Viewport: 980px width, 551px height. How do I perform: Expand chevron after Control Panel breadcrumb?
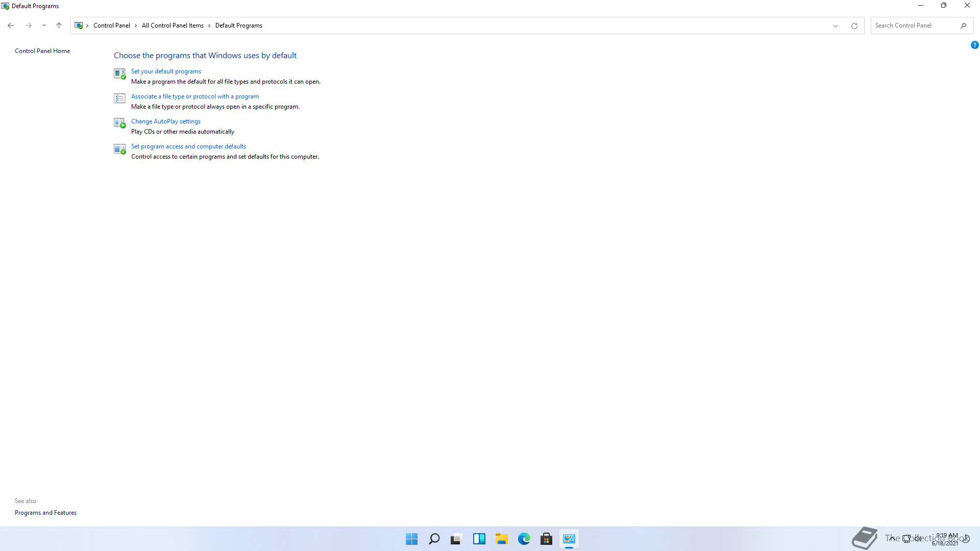pos(136,26)
